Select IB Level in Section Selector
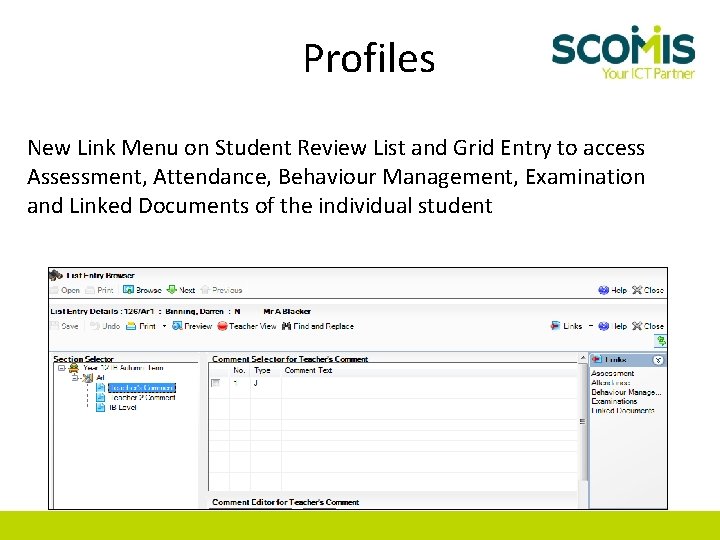The height and width of the screenshot is (540, 720). (x=123, y=407)
